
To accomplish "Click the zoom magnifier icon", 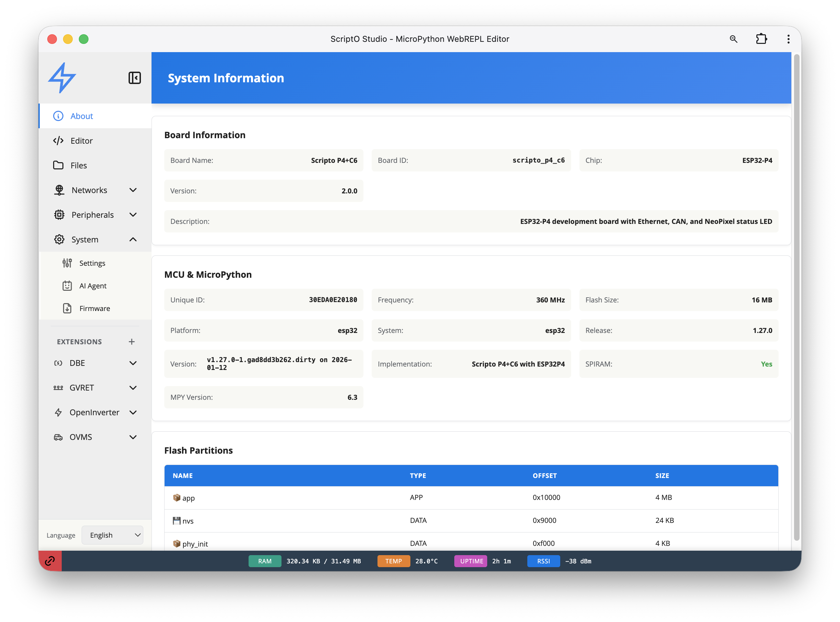I will point(733,39).
